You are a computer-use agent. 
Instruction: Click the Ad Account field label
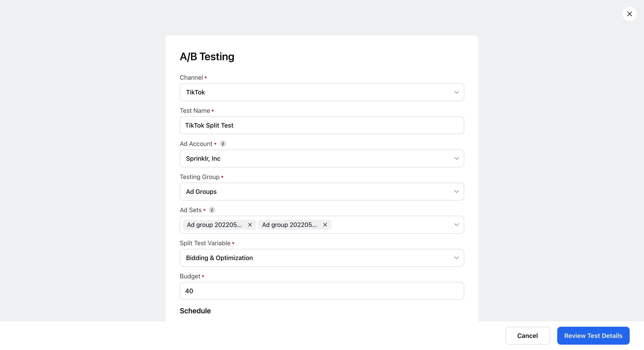pyautogui.click(x=196, y=144)
